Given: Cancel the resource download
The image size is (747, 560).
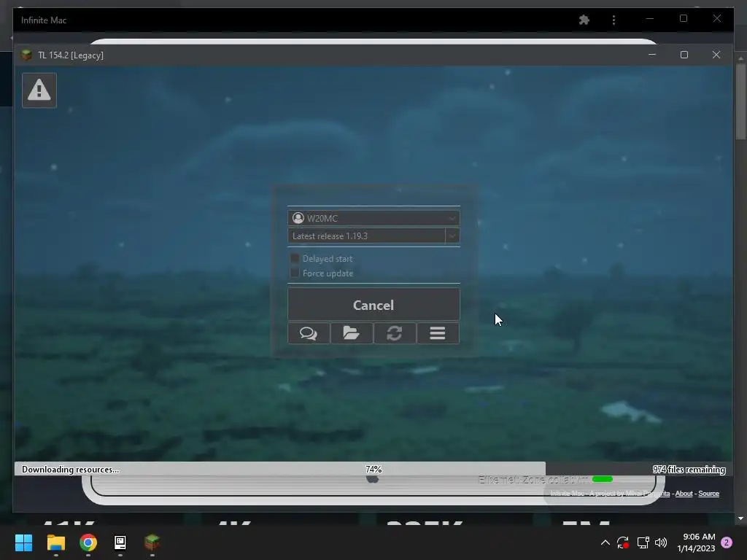Looking at the screenshot, I should tap(373, 305).
